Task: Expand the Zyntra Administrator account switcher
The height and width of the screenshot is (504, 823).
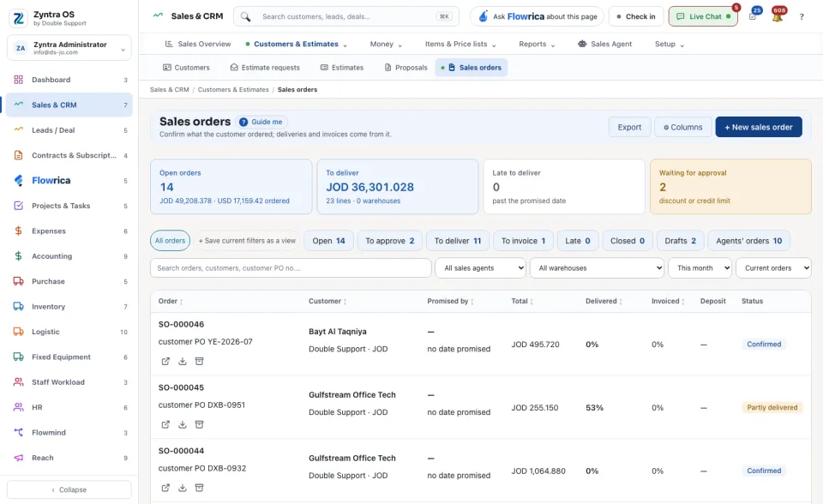Action: [69, 48]
